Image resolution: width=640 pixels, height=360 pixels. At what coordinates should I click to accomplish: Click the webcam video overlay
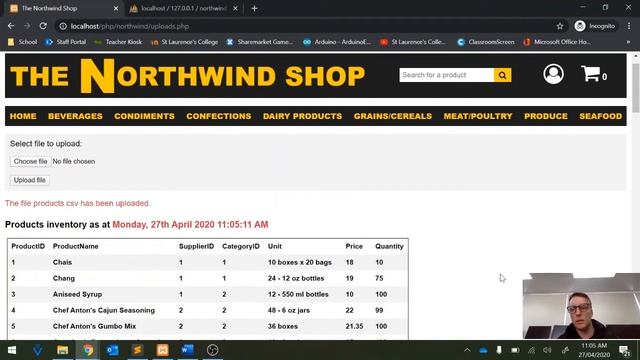click(x=581, y=306)
